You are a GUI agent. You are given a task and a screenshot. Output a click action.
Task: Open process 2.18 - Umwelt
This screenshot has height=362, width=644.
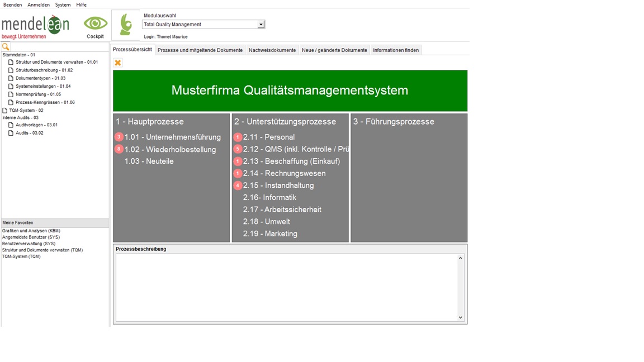[266, 222]
